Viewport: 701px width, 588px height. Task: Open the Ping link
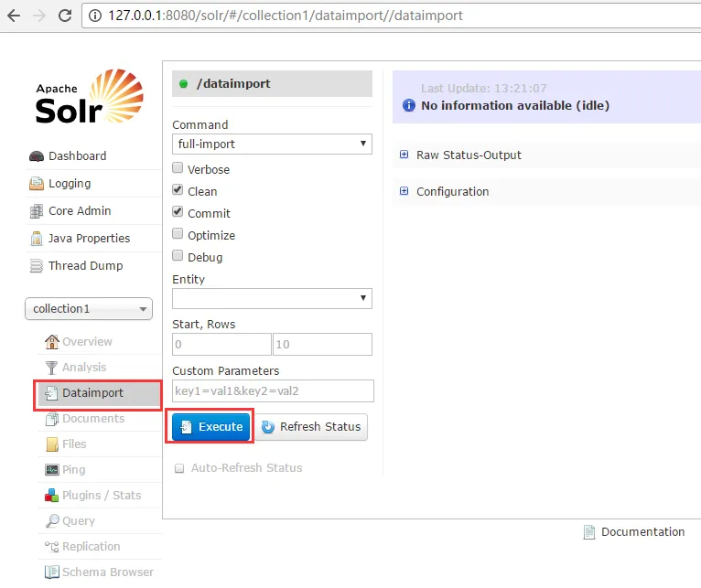74,470
